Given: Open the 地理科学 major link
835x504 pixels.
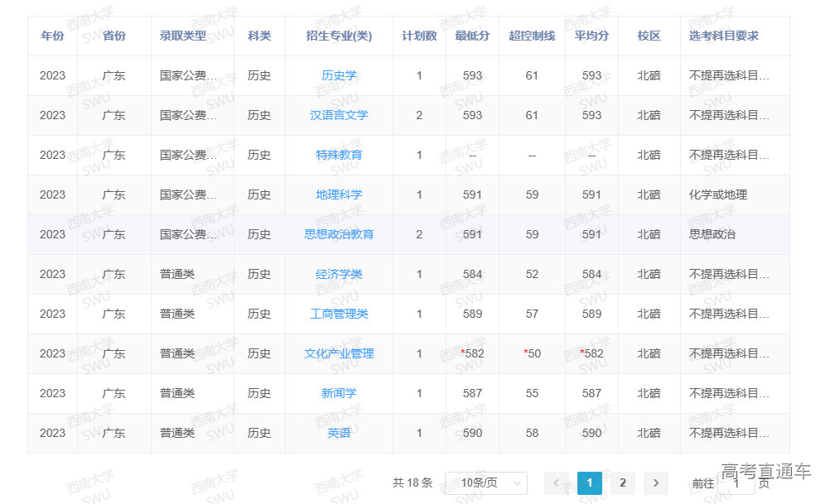Looking at the screenshot, I should [339, 194].
